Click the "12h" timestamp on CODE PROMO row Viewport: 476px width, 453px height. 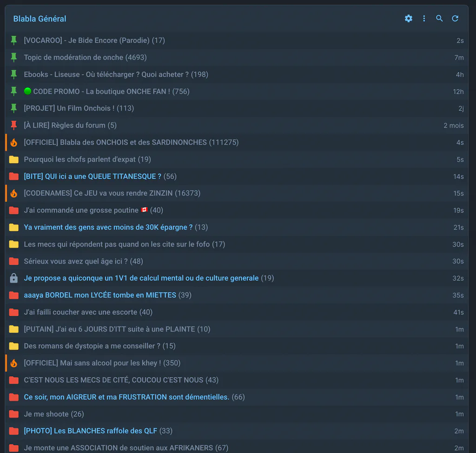point(458,92)
